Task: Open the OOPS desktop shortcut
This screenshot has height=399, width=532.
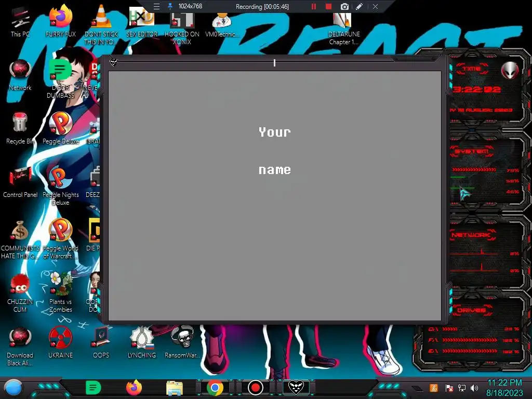Action: [101, 342]
